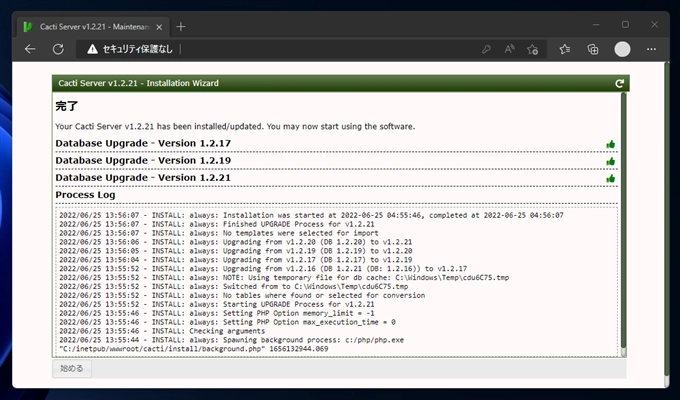Expand Database Upgrade - Version 1.2.17 heading

143,143
